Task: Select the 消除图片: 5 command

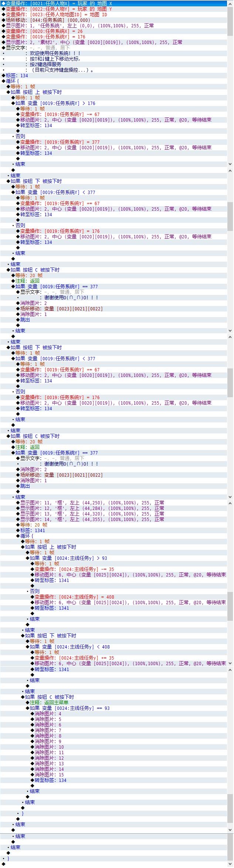Action: (113, 719)
